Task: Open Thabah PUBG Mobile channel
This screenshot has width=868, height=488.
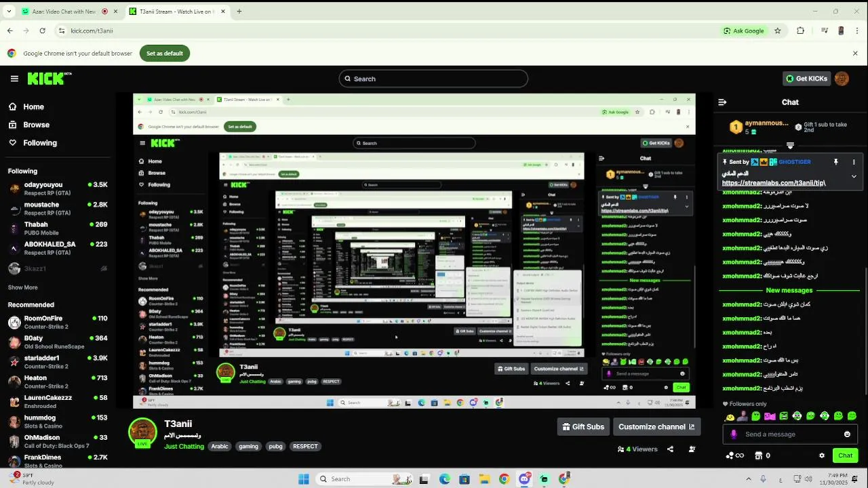Action: (x=57, y=228)
